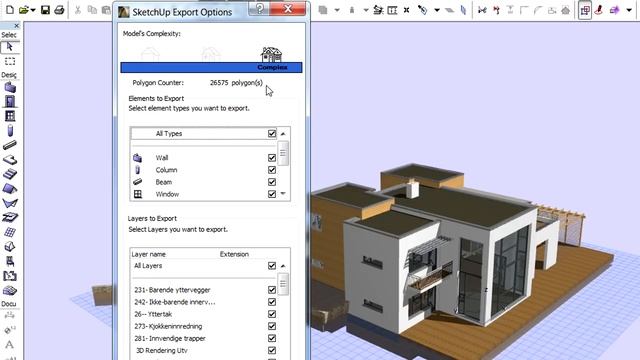Activate the Mesh tool in the toolbox
Image resolution: width=640 pixels, height=360 pixels.
pyautogui.click(x=10, y=291)
